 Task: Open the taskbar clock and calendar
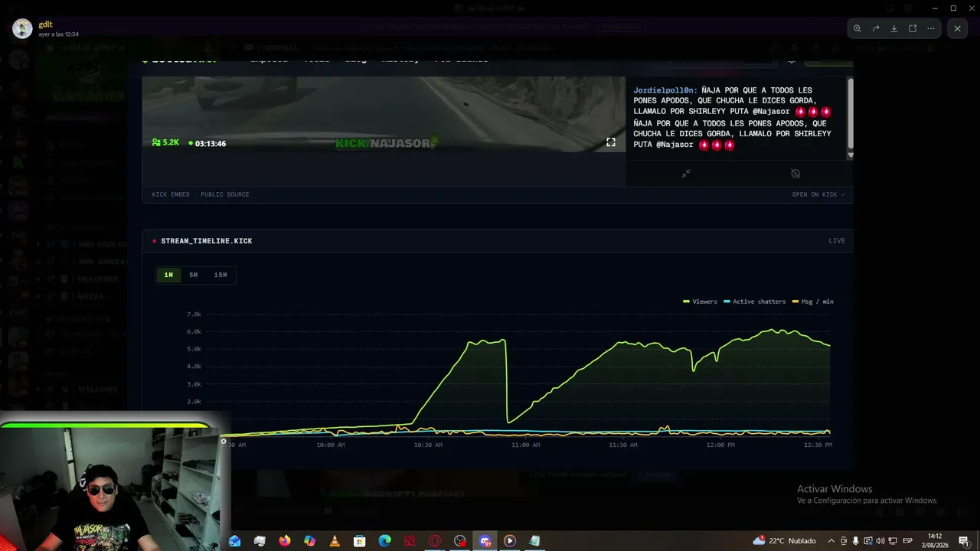point(935,541)
